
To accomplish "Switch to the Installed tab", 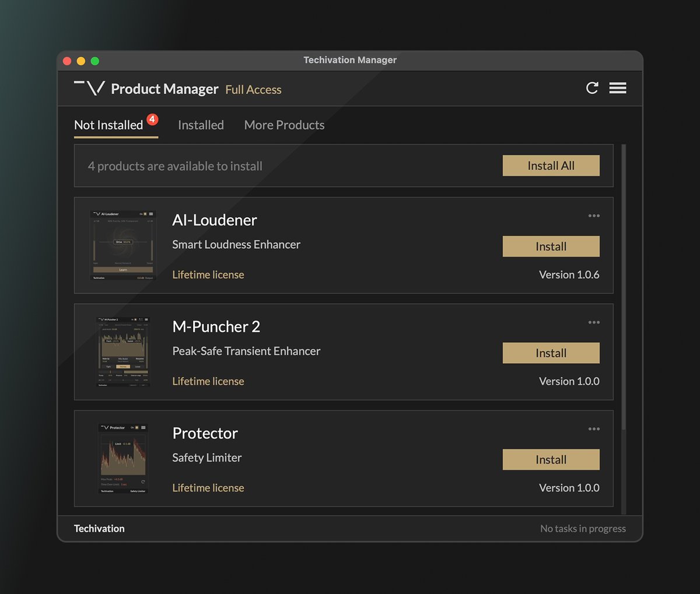I will [201, 125].
